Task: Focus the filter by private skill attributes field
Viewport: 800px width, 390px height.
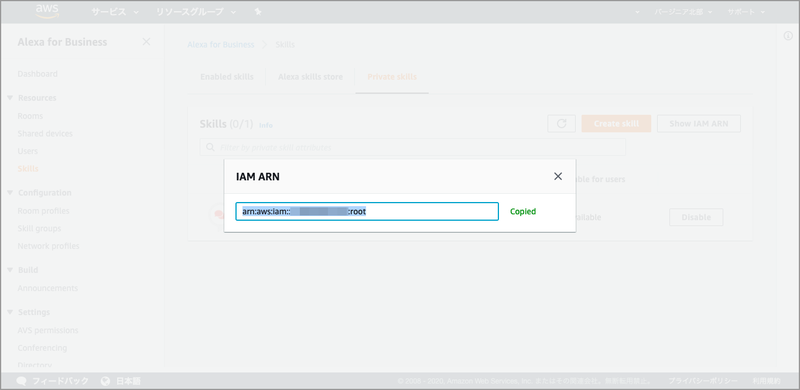Action: pyautogui.click(x=412, y=148)
